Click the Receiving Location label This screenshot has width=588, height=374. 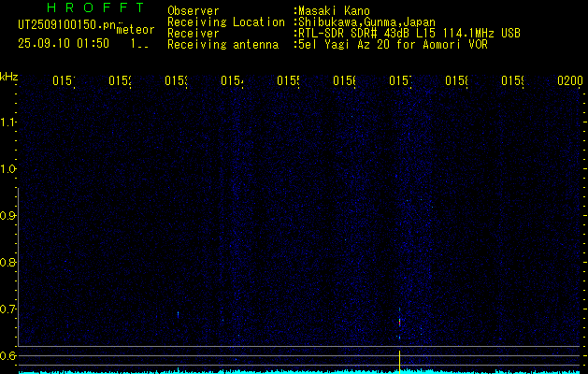[x=226, y=22]
